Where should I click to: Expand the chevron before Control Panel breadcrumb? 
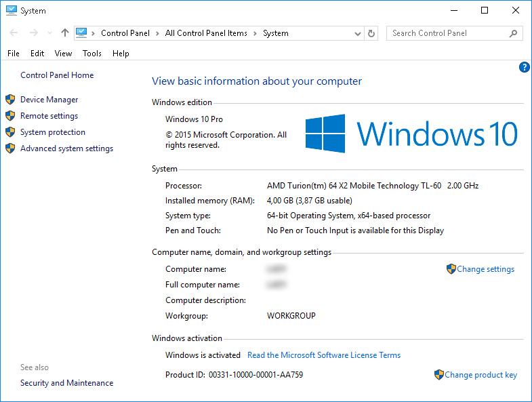93,33
